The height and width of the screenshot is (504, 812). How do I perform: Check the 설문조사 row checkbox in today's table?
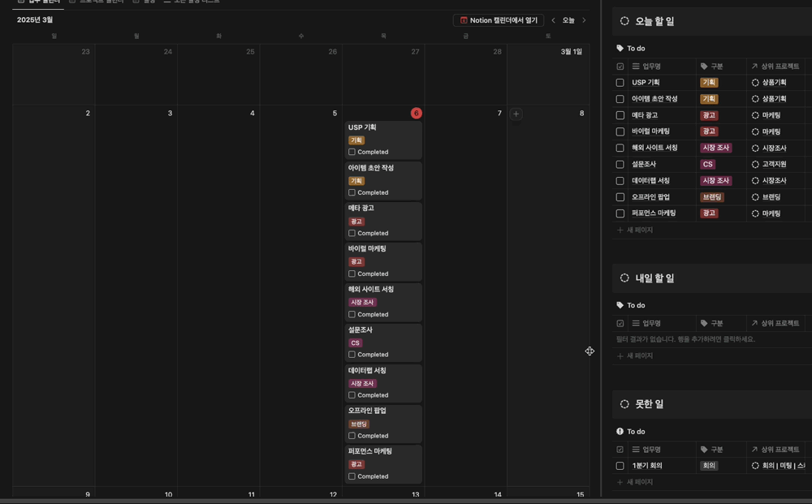pyautogui.click(x=620, y=165)
